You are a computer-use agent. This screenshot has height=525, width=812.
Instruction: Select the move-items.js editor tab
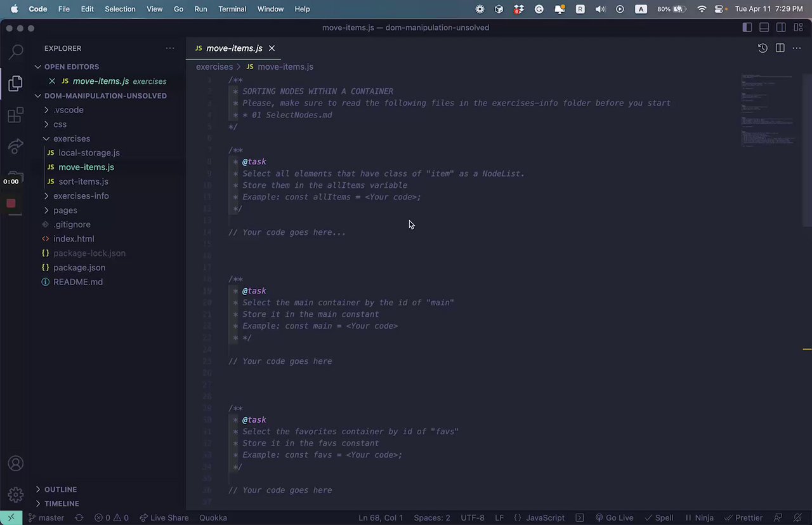tap(233, 48)
